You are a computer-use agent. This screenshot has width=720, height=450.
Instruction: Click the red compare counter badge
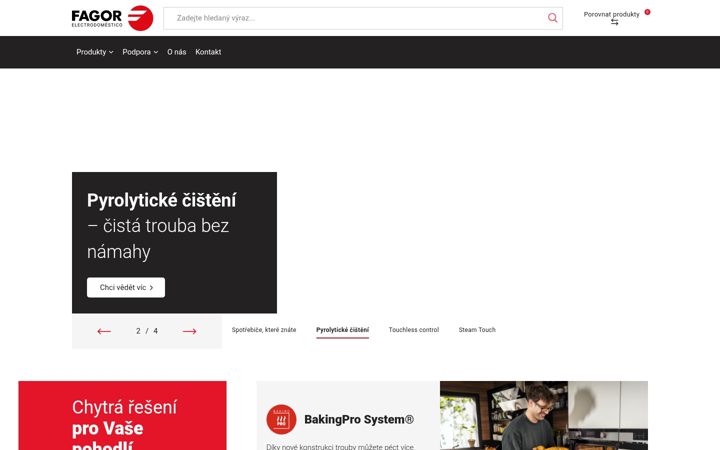(x=647, y=12)
